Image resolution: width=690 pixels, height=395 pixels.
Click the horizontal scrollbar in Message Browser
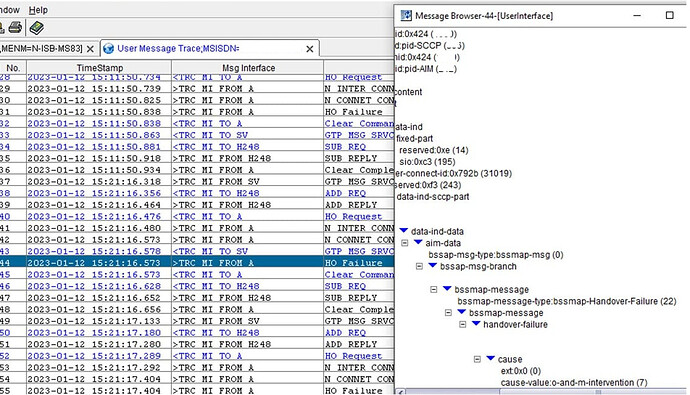click(x=541, y=391)
